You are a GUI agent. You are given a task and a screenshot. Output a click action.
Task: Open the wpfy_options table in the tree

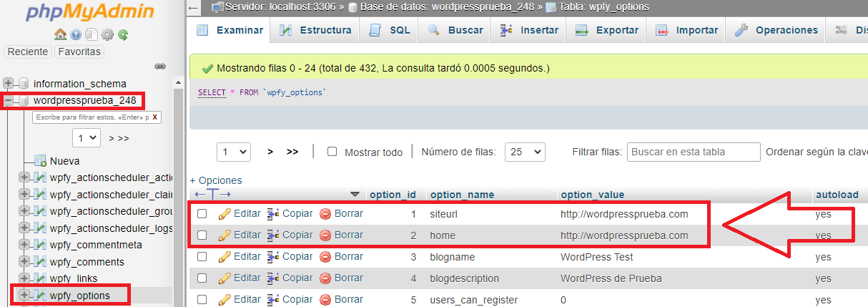80,295
